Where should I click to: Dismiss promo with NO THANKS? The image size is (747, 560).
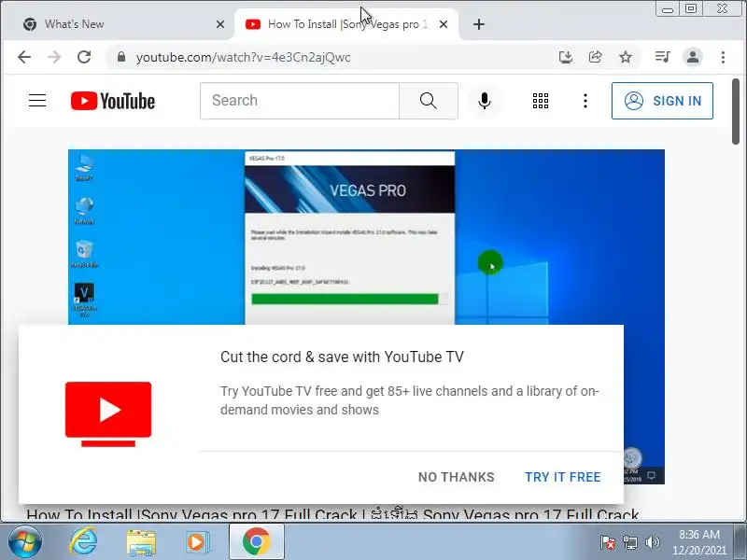457,477
